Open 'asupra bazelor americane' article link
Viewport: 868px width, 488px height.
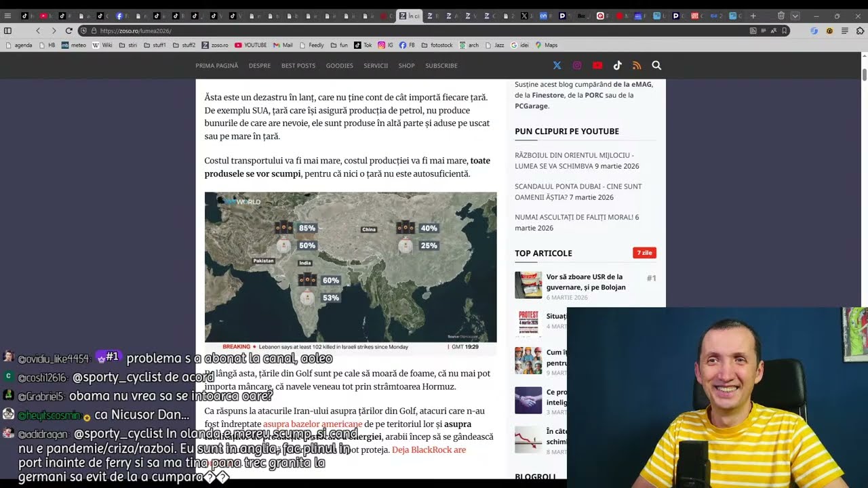(x=313, y=424)
